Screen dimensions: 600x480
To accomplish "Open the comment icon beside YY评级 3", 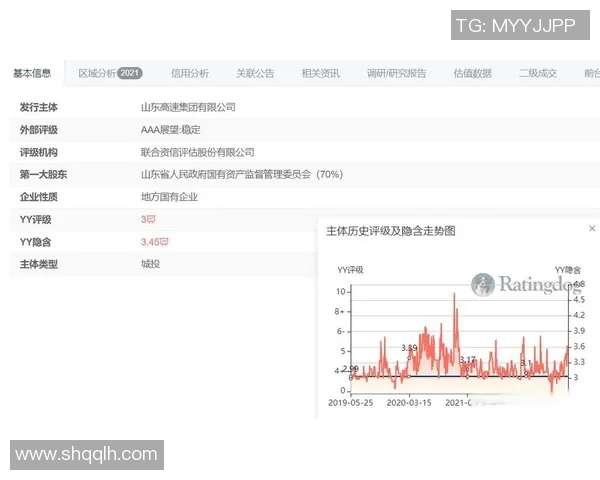I will point(151,219).
